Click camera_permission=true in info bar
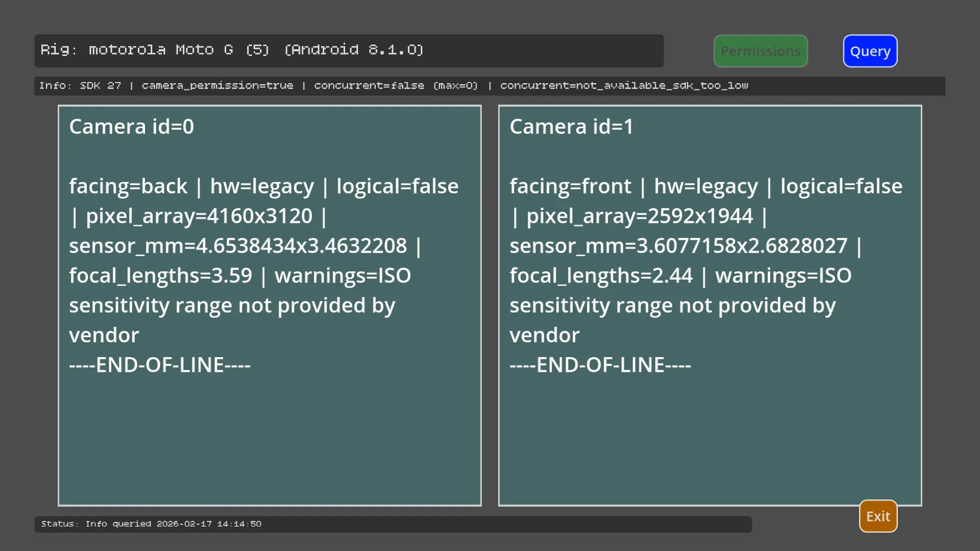The image size is (980, 551). click(217, 86)
